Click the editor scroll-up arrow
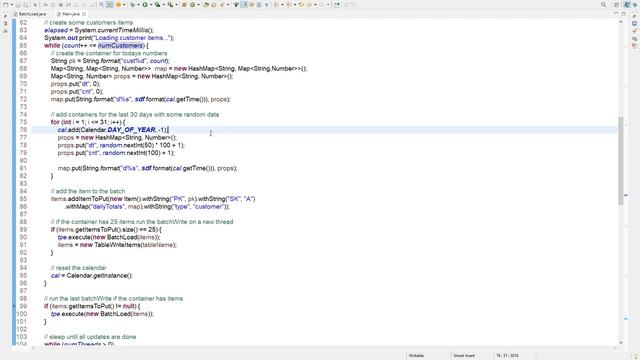 [x=621, y=22]
